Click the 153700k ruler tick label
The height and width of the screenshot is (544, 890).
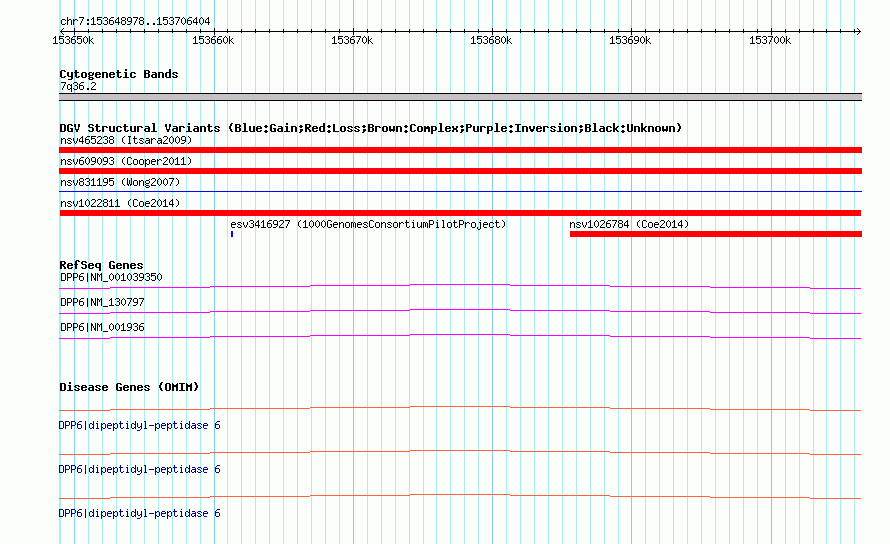(770, 40)
